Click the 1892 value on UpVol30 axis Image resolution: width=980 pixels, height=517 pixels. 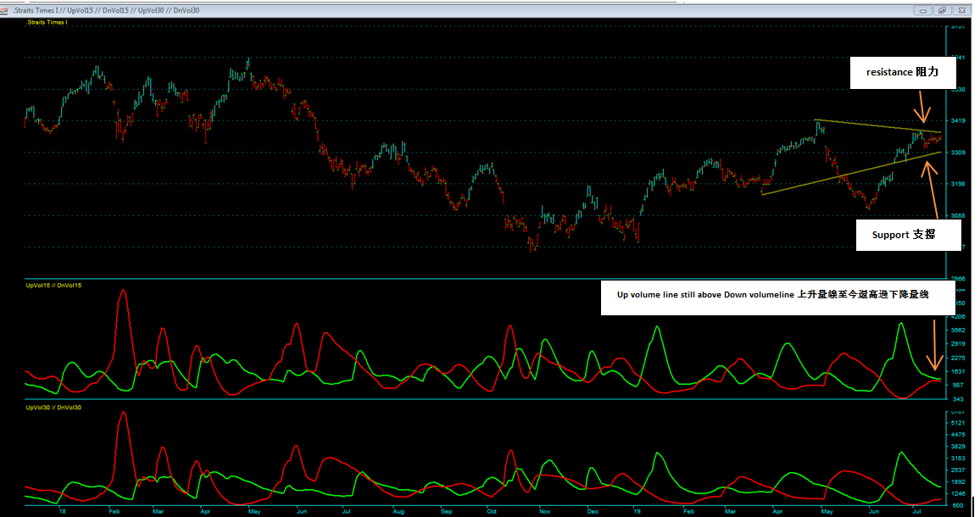(x=958, y=482)
